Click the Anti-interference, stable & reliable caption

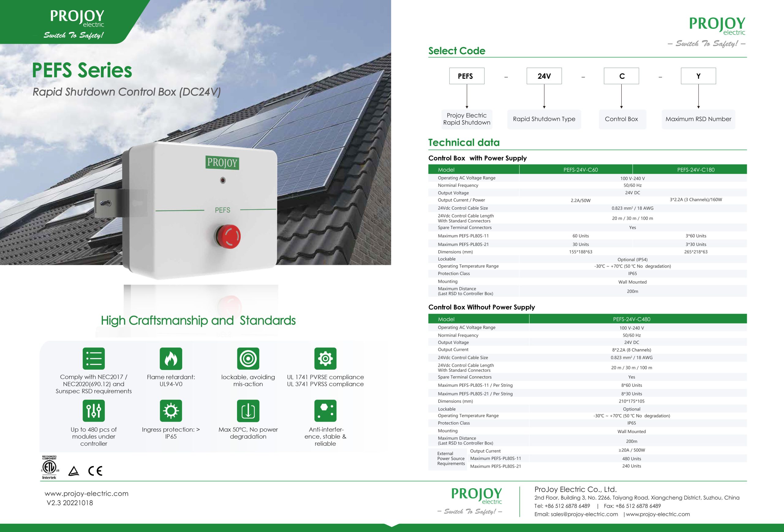[325, 436]
